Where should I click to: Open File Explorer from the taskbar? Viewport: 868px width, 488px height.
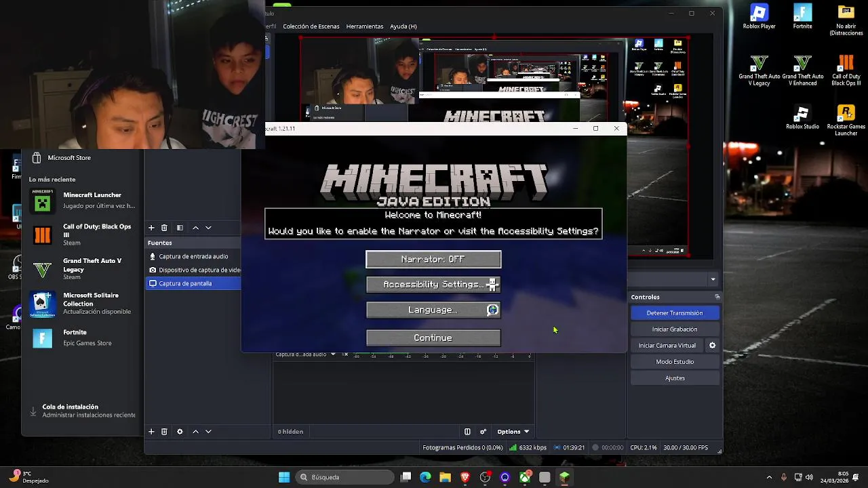click(445, 477)
